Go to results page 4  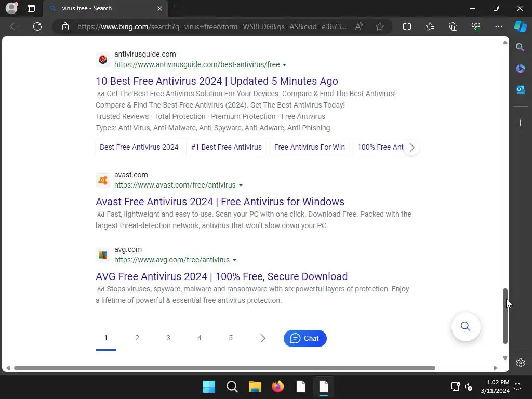(x=199, y=338)
